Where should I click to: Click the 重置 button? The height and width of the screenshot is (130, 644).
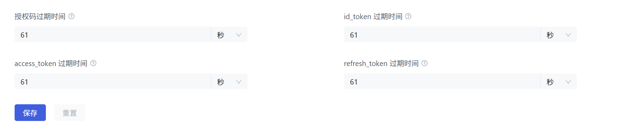click(70, 113)
